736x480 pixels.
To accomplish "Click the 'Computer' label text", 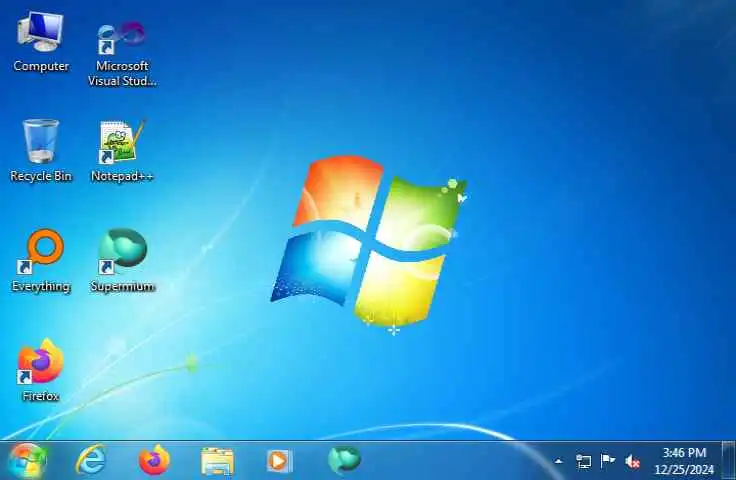I will point(41,66).
